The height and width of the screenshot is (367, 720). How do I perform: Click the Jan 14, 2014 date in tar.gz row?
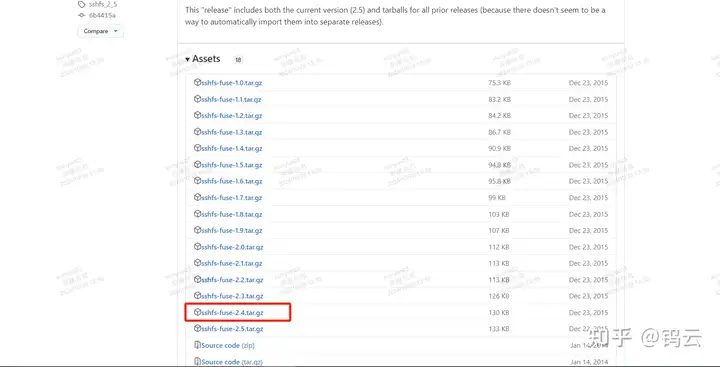click(x=589, y=362)
